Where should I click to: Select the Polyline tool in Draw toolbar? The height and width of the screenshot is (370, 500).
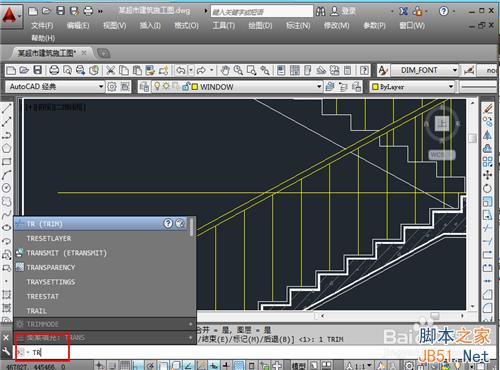7,135
